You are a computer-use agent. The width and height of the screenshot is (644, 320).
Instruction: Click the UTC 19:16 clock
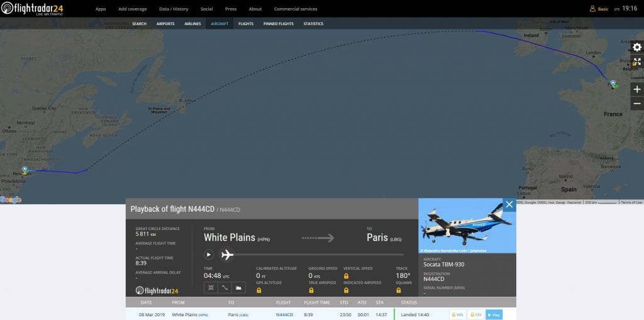click(626, 9)
